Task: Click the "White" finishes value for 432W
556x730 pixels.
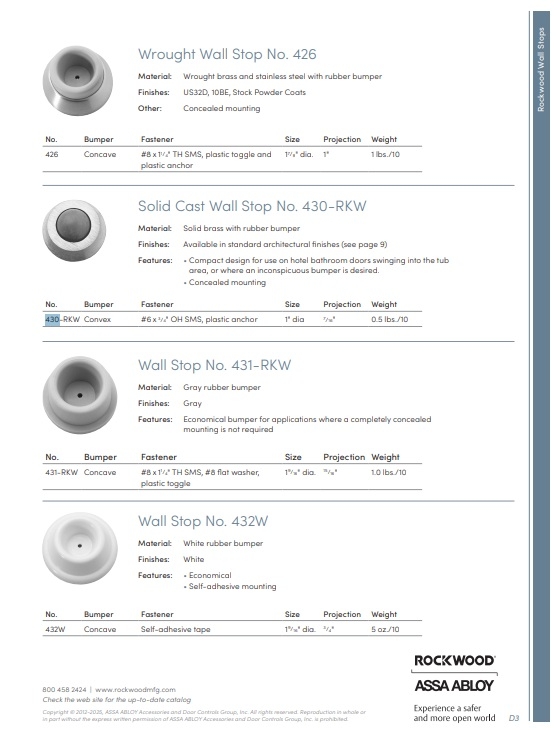Action: tap(194, 559)
